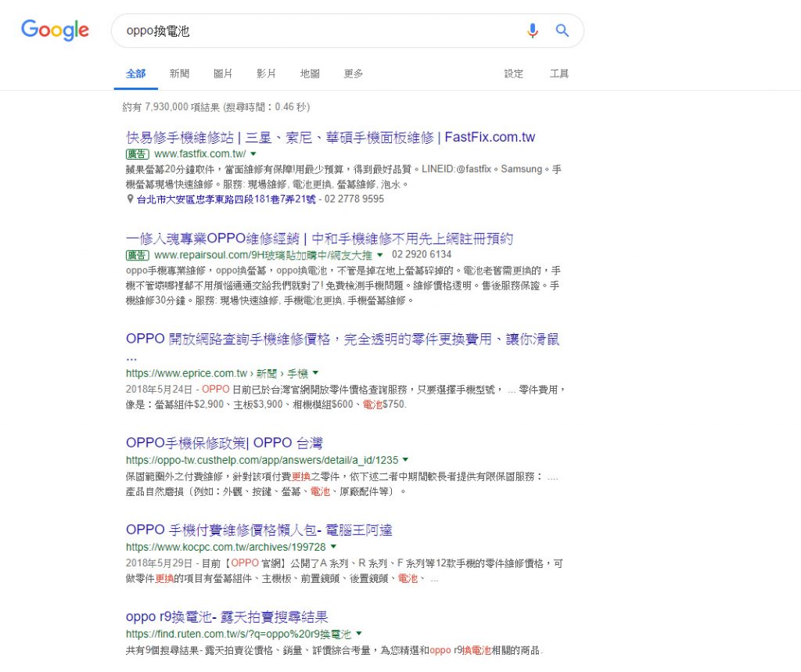Click the blue search magnifier icon
Viewport: 801px width, 672px height.
(562, 31)
